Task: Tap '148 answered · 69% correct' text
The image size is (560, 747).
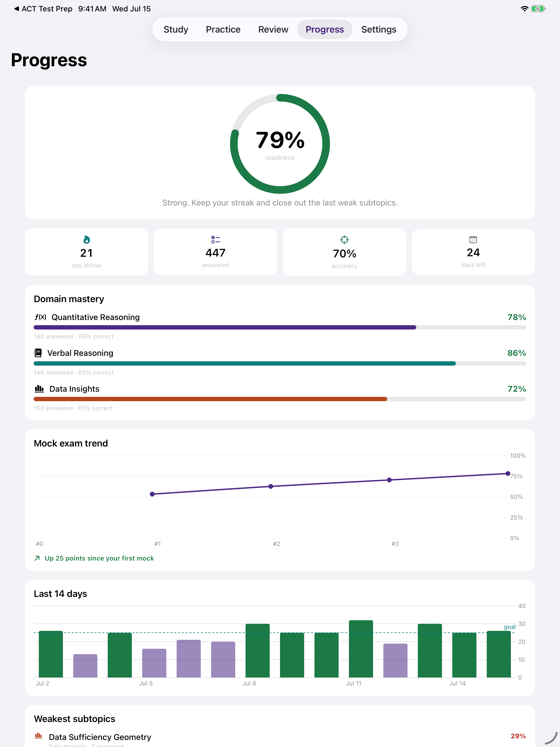Action: [x=74, y=336]
